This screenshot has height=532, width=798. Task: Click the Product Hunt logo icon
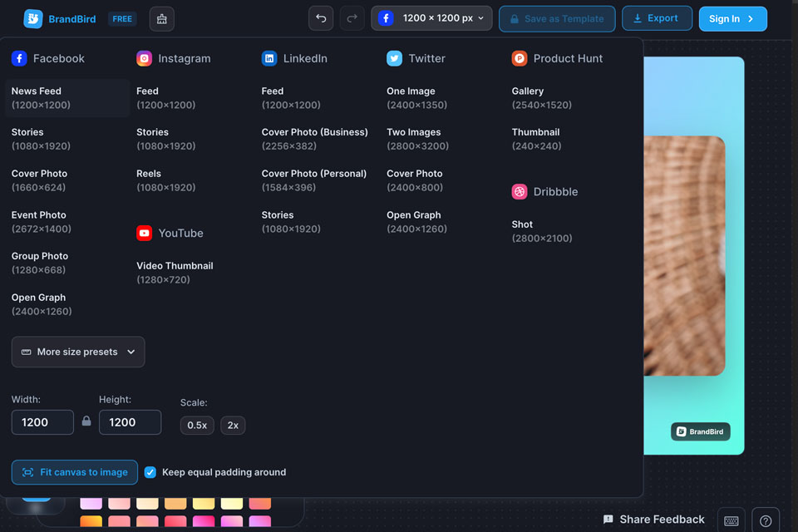[519, 58]
